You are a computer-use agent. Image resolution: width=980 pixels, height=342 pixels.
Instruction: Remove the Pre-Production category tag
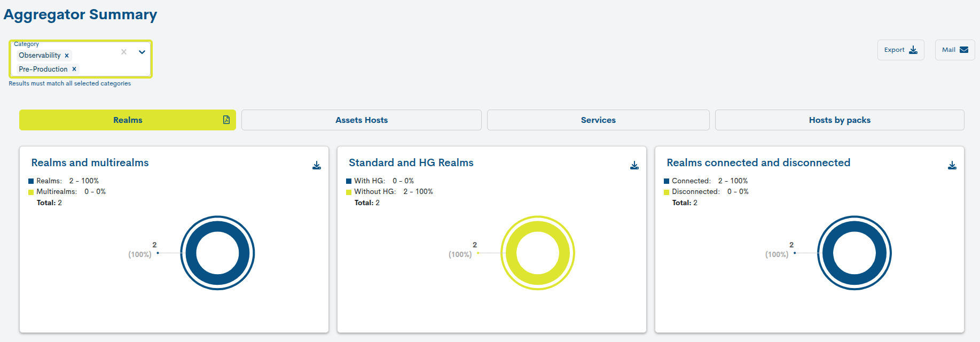click(74, 69)
